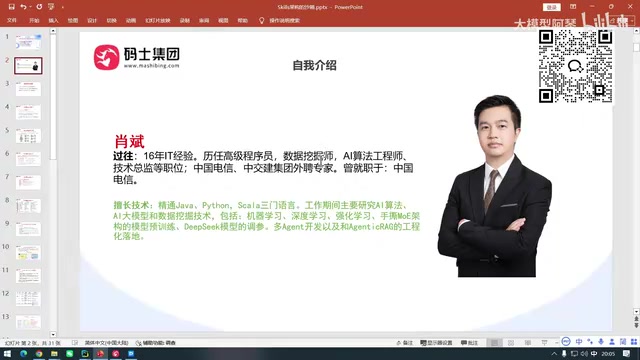Select slide 2 thumbnail
Screen dimensions: 640x360
[28, 65]
